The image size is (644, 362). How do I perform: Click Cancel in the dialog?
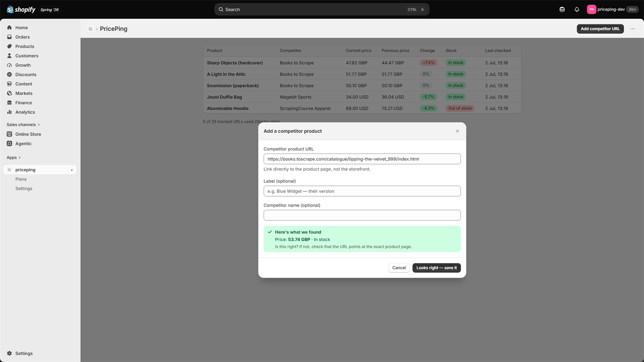(399, 268)
